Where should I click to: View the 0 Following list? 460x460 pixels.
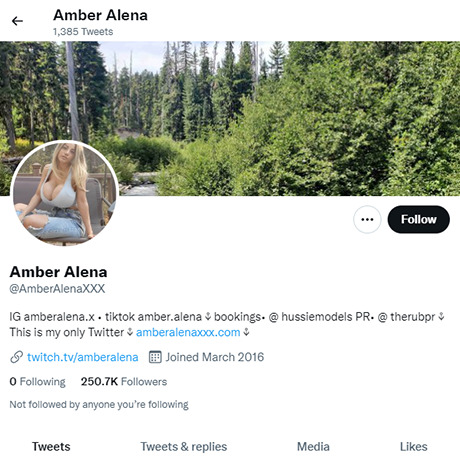[38, 381]
